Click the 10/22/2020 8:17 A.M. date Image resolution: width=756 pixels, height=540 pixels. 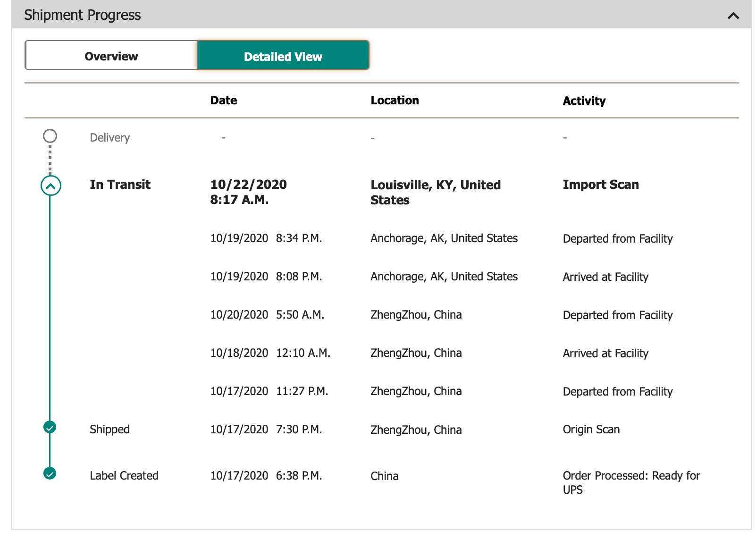coord(248,192)
